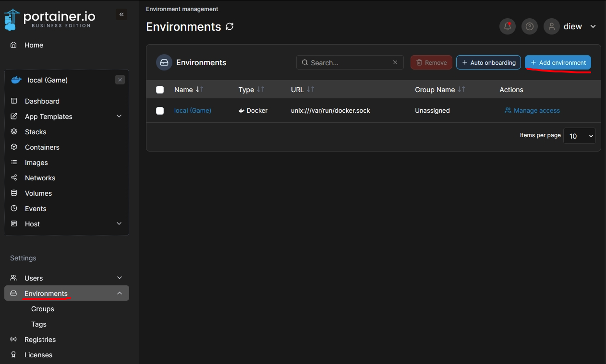Sort by Name column arrows icon
Image resolution: width=606 pixels, height=364 pixels.
[200, 90]
